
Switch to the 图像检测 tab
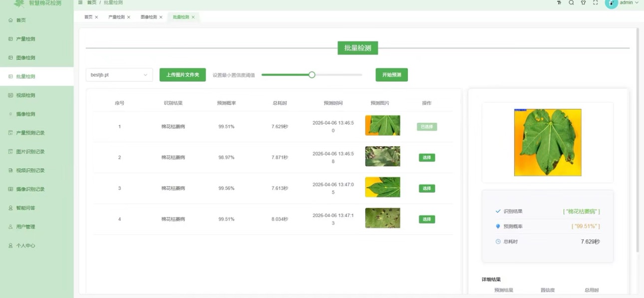click(x=149, y=17)
